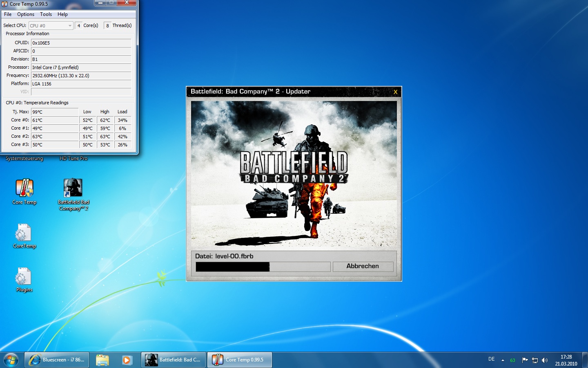Open the Plugins file icon

tap(24, 280)
